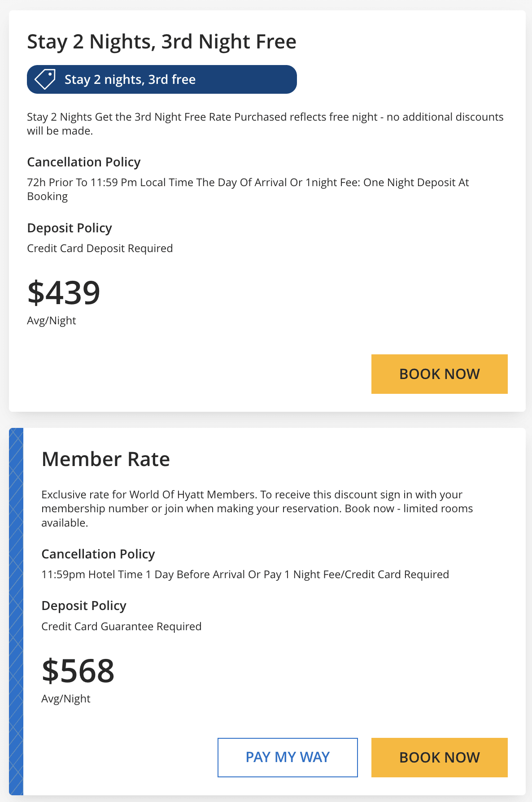Select the Member Rate heading
This screenshot has height=802, width=532.
pos(105,459)
